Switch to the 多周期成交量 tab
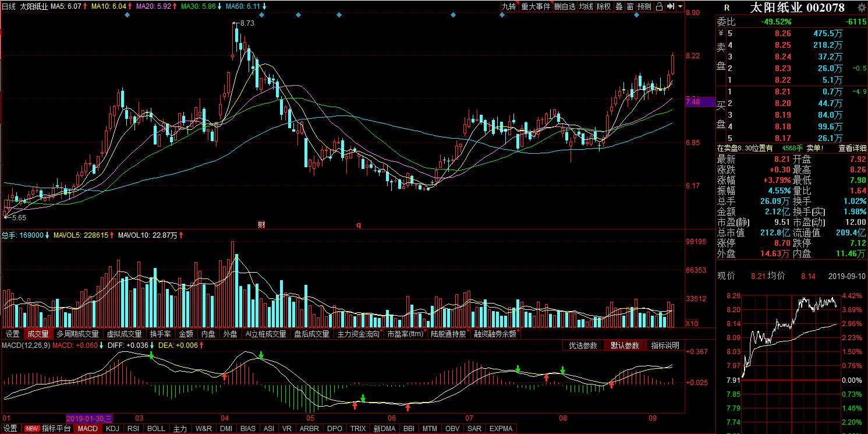This screenshot has height=434, width=868. [78, 334]
